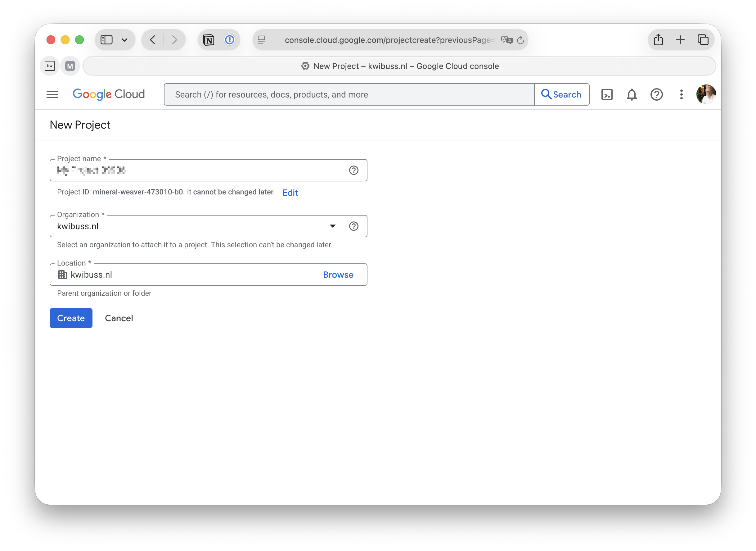
Task: Activate Cloud Shell terminal icon
Action: point(607,94)
